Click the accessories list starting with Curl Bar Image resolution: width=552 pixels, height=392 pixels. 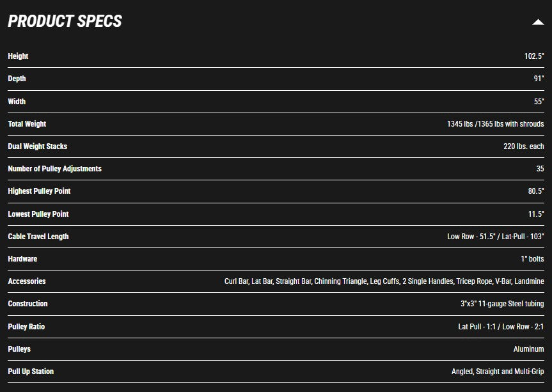(x=384, y=281)
